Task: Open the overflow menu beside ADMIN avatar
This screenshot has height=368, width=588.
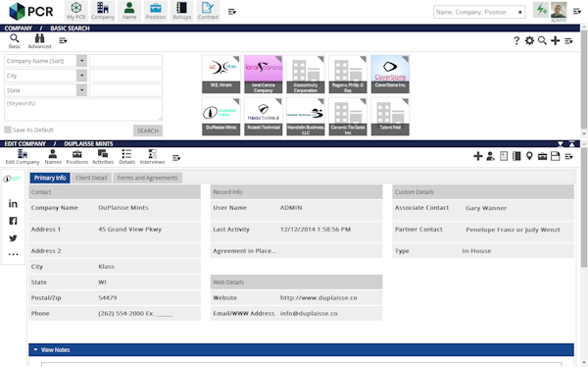Action: coord(577,12)
